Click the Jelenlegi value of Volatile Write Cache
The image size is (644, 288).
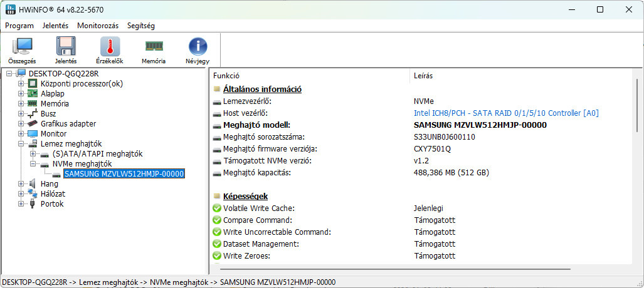tap(428, 208)
